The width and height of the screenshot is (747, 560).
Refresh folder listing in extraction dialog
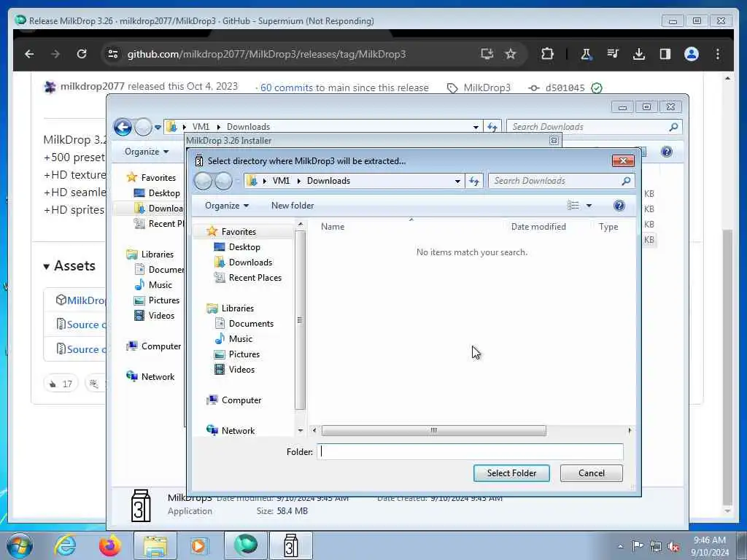click(x=473, y=181)
